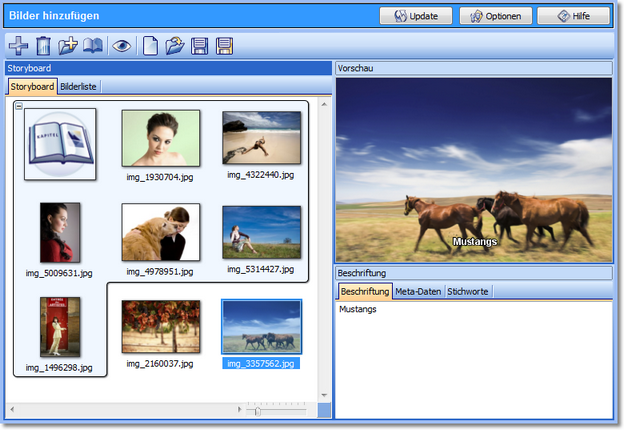The width and height of the screenshot is (624, 430).
Task: Click the second floppy disk save-as icon
Action: 225,45
